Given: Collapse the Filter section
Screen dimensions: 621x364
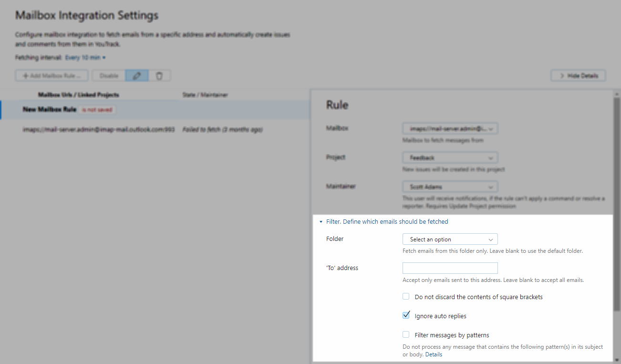Looking at the screenshot, I should pos(321,222).
